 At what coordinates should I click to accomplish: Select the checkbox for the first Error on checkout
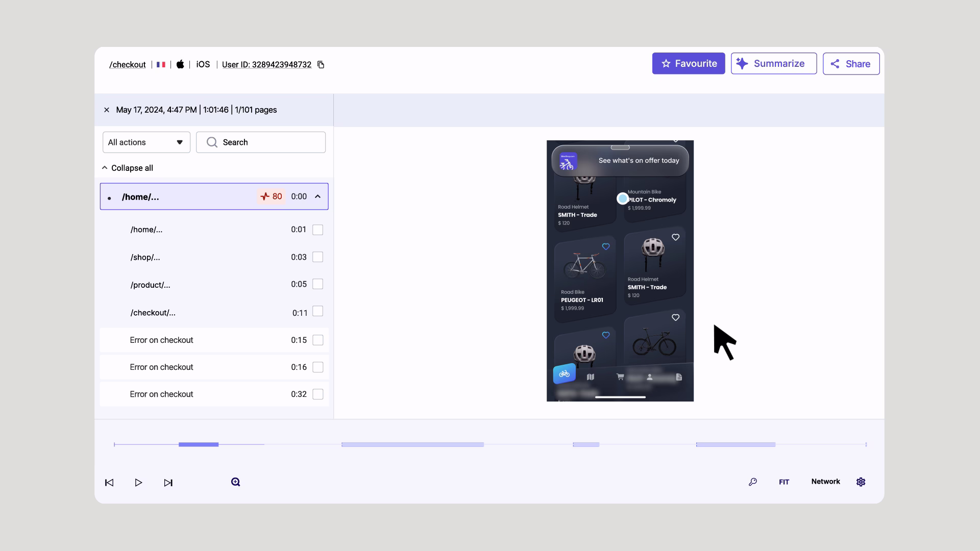click(317, 340)
